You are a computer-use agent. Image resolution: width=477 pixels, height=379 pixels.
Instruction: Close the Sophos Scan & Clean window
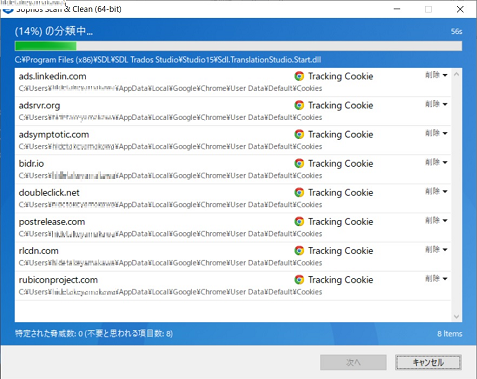460,9
